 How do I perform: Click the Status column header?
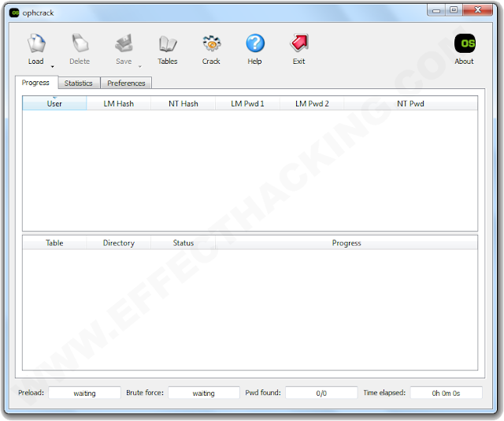pos(183,243)
